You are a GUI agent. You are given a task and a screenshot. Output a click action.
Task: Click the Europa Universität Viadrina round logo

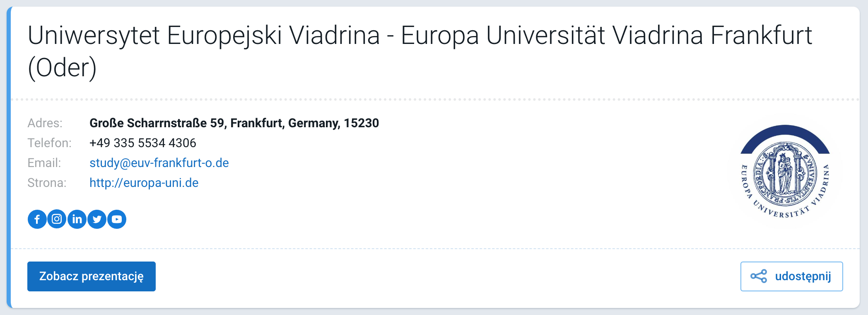point(786,172)
